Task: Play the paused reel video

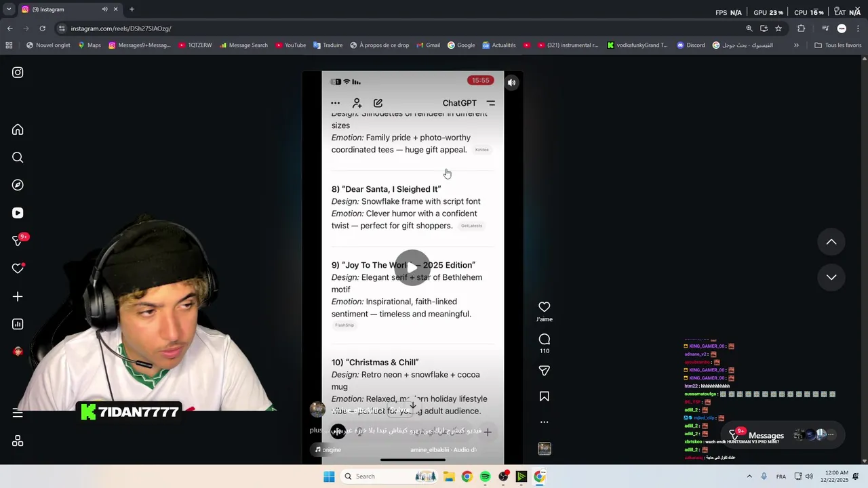Action: tap(412, 268)
